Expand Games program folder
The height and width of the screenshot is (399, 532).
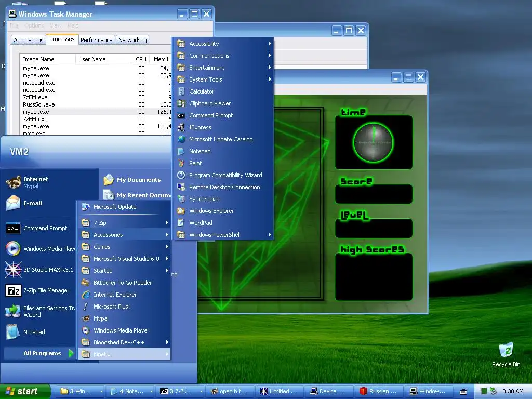(125, 247)
